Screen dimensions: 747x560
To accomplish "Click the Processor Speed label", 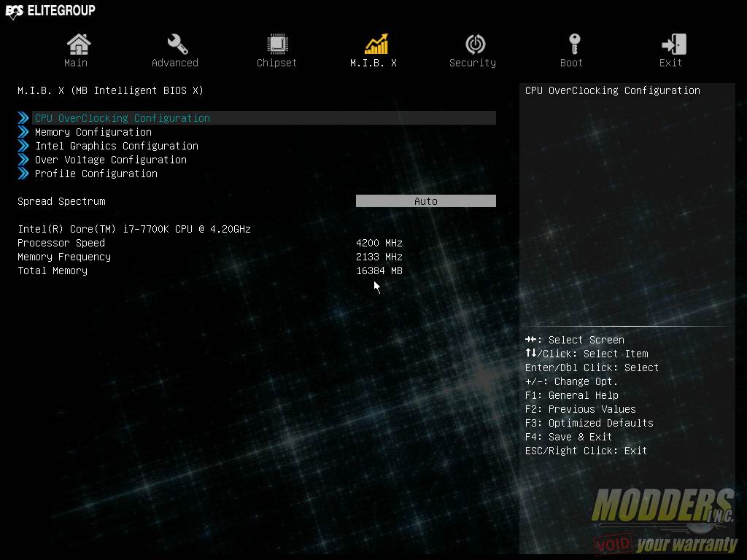I will 61,243.
